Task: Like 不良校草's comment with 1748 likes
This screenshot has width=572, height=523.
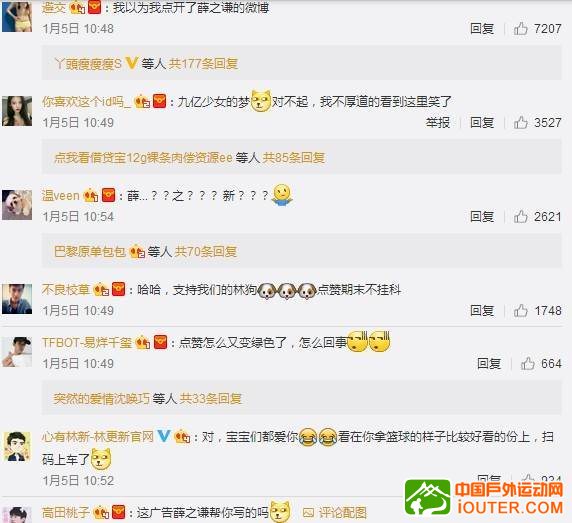Action: (x=520, y=311)
